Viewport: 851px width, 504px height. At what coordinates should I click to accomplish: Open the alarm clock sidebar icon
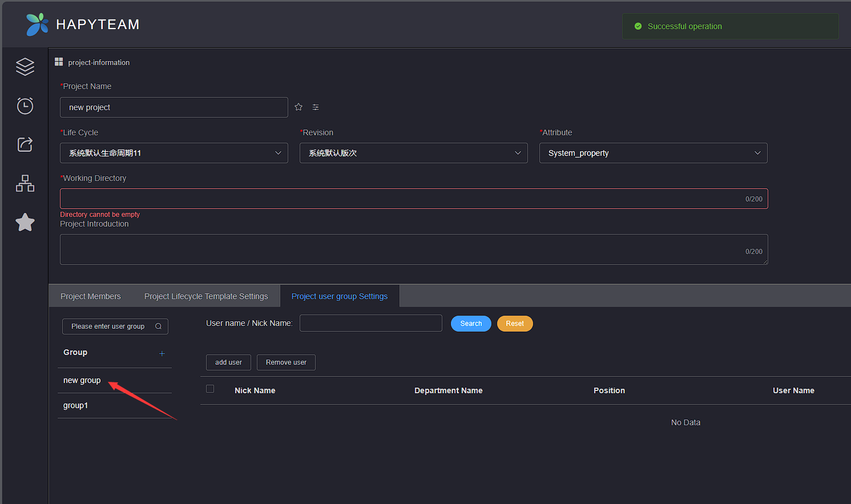click(x=25, y=106)
